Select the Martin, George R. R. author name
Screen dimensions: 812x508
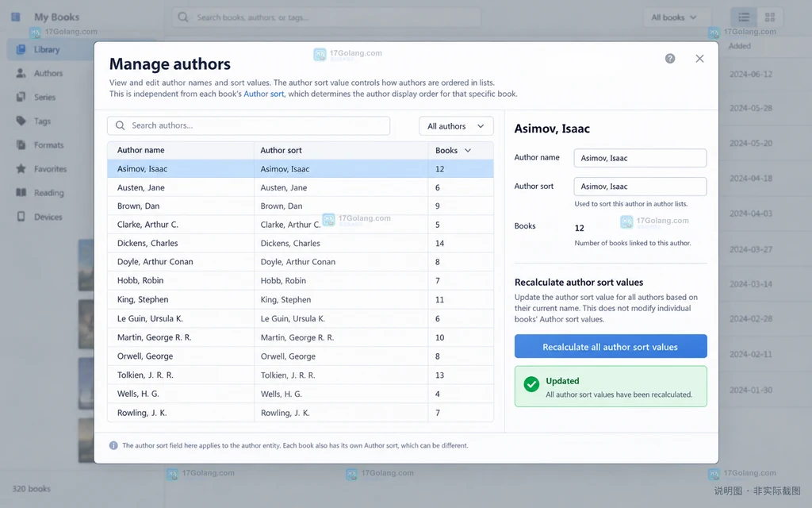155,337
